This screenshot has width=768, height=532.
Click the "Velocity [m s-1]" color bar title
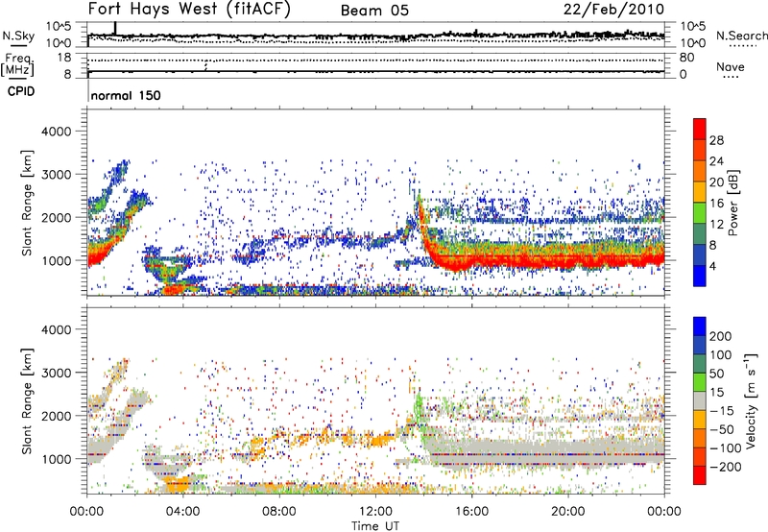(751, 400)
